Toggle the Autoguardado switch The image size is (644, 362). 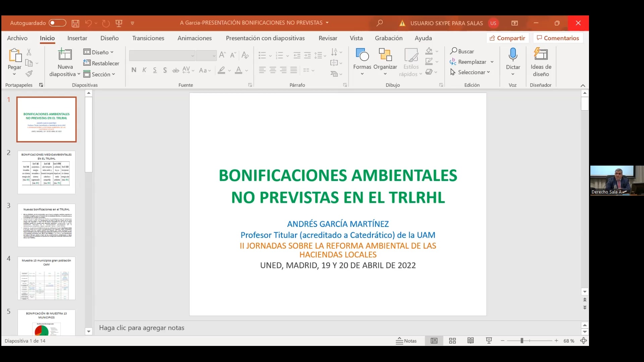(57, 23)
